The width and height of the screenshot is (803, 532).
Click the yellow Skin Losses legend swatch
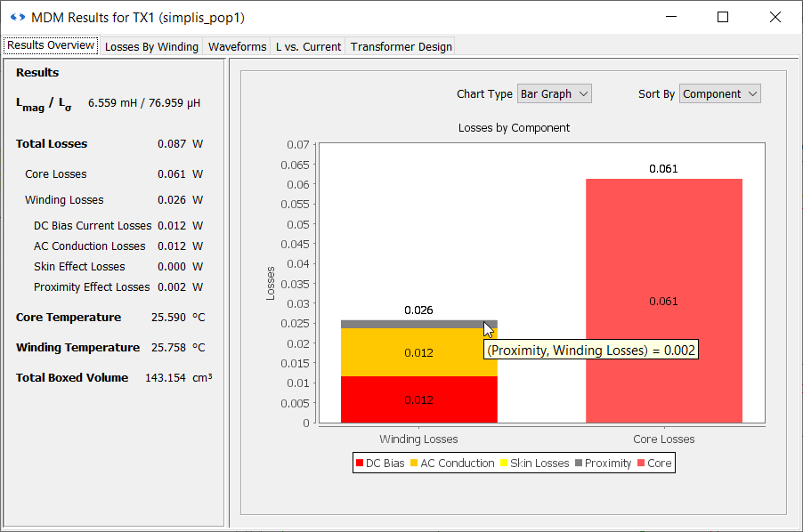click(x=503, y=463)
